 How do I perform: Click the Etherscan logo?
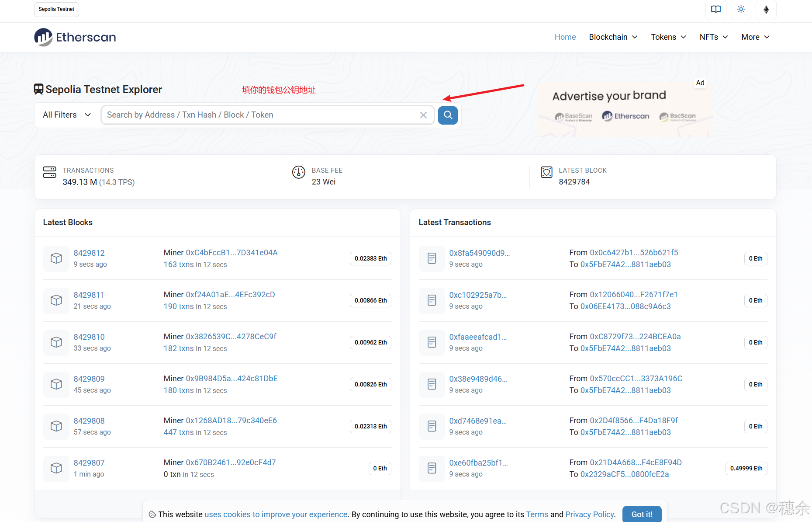pos(75,37)
